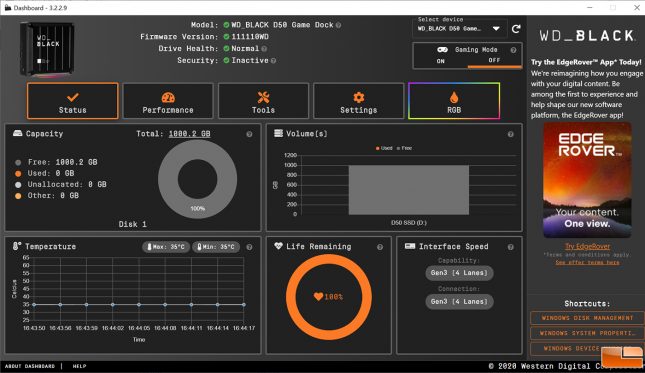
Task: Click the Temperature thermometer icon
Action: pyautogui.click(x=16, y=246)
